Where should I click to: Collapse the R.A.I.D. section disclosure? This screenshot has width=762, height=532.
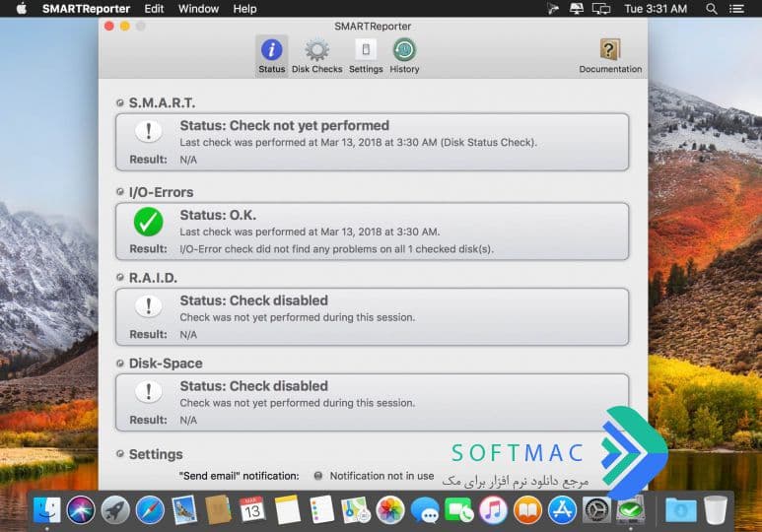(120, 278)
